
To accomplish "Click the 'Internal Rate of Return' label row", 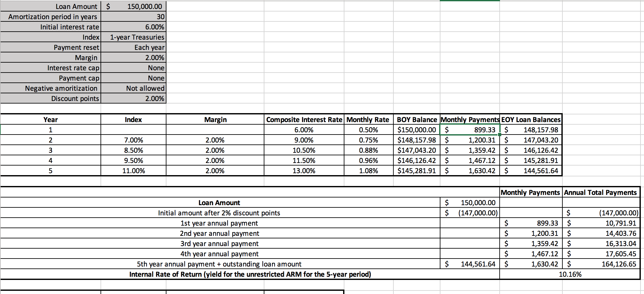I will point(250,274).
